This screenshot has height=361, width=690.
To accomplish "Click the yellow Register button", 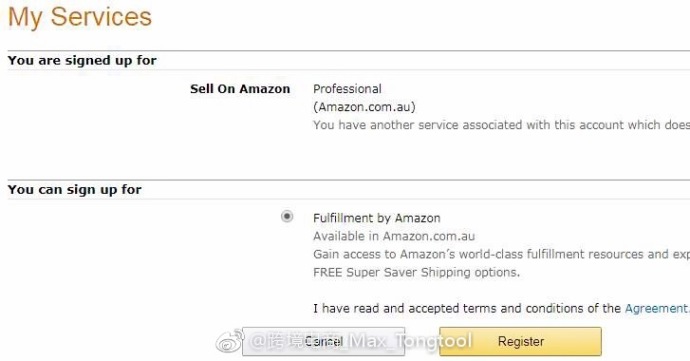I will point(520,341).
